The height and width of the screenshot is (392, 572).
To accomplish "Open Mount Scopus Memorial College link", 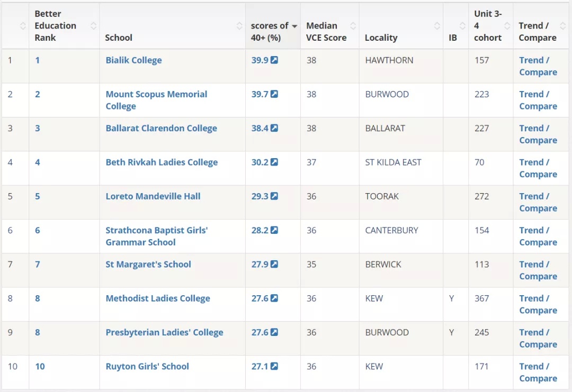I will click(x=156, y=100).
